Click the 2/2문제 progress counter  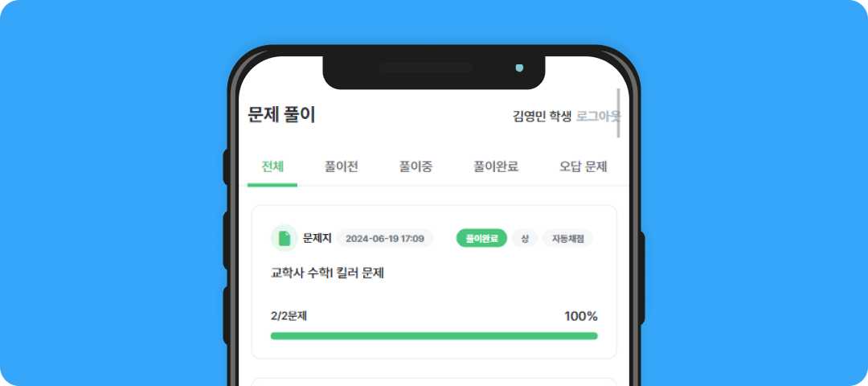[289, 316]
